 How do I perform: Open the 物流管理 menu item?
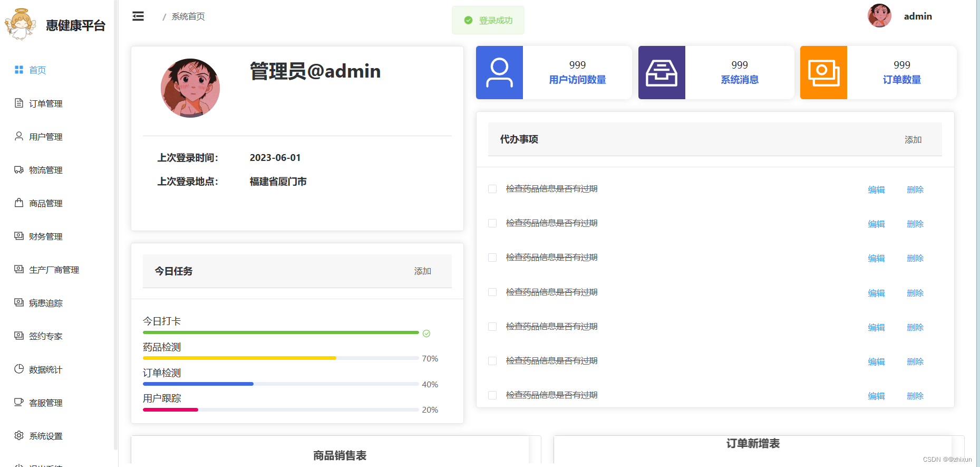tap(58, 170)
